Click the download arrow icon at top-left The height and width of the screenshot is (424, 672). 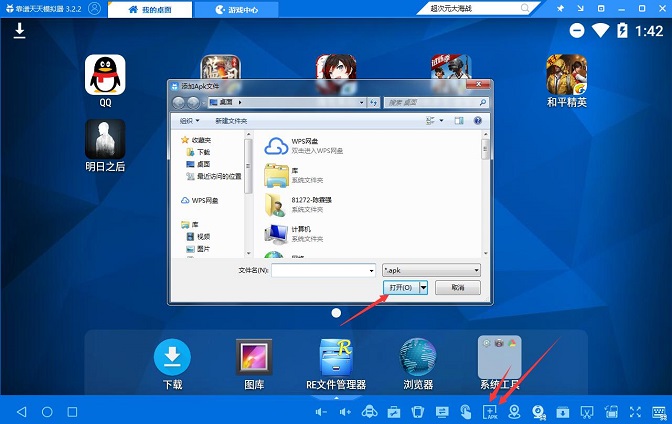coord(19,31)
